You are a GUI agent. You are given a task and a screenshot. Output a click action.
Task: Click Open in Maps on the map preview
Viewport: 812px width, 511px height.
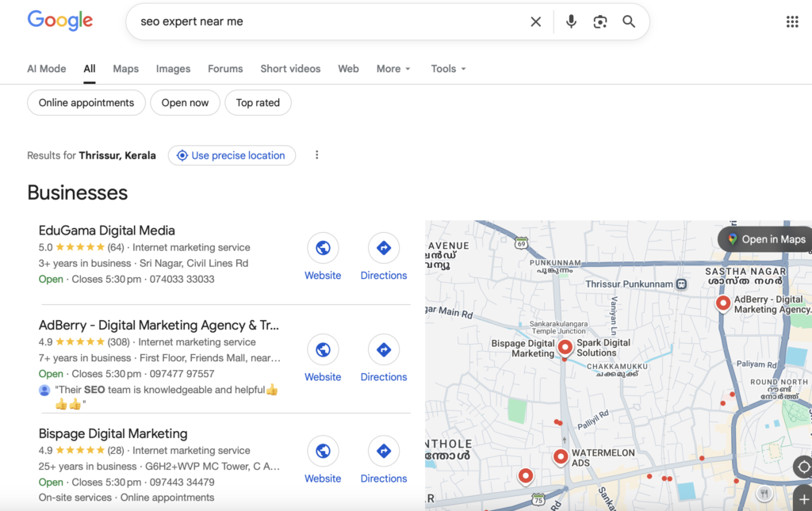pyautogui.click(x=764, y=238)
